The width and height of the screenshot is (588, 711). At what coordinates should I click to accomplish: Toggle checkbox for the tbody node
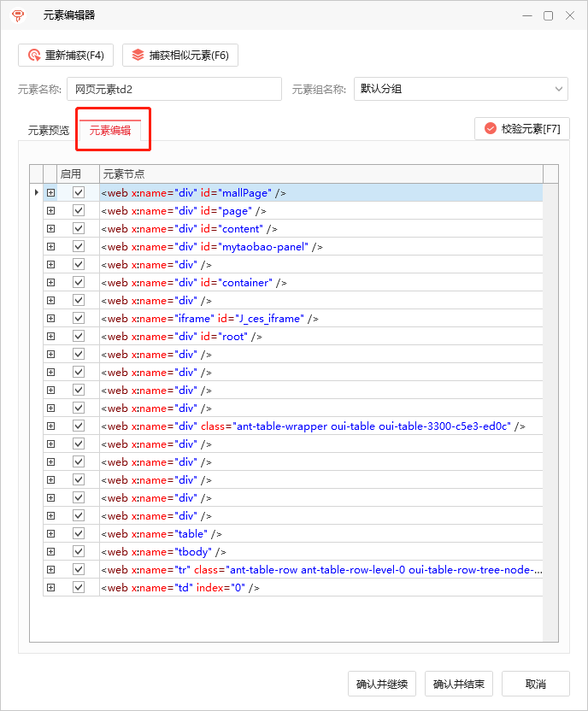point(79,551)
